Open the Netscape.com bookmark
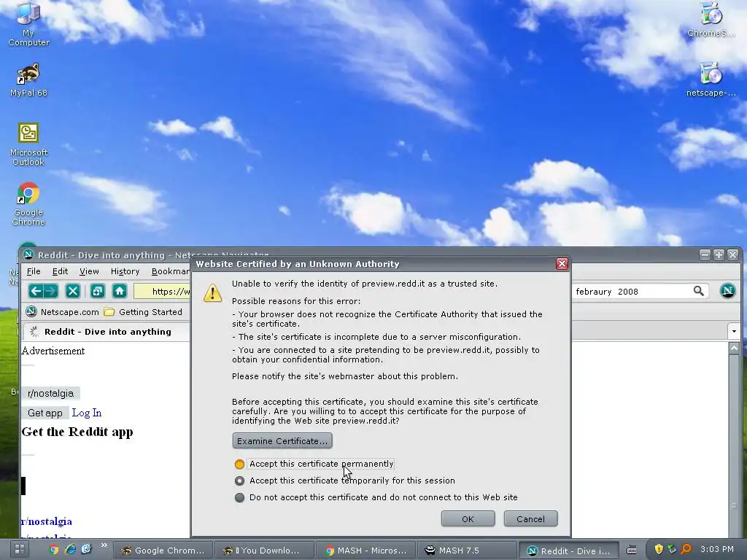Viewport: 747px width, 560px height. click(x=63, y=312)
